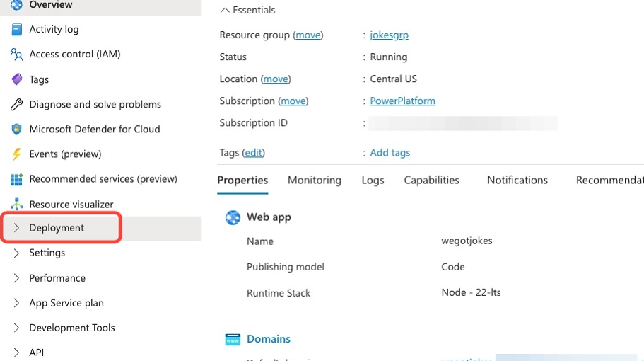Open the jokesgrp resource group link
644x361 pixels.
(389, 35)
